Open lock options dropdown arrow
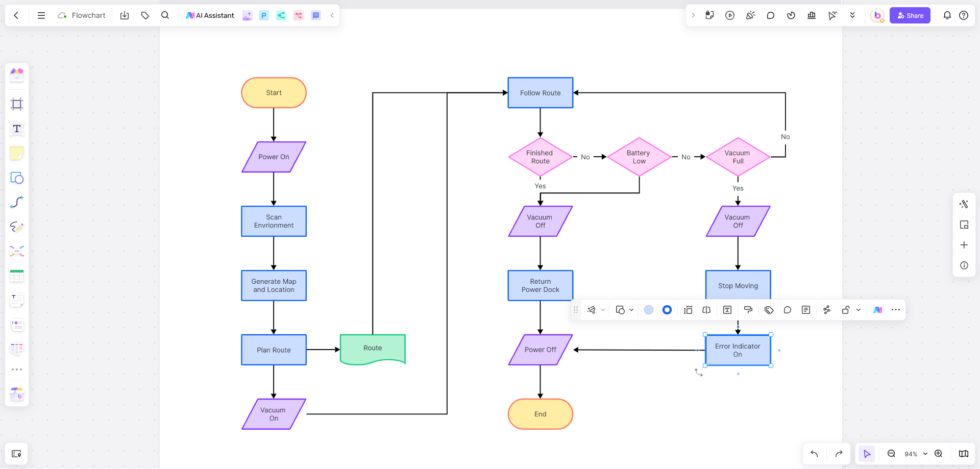 (859, 310)
